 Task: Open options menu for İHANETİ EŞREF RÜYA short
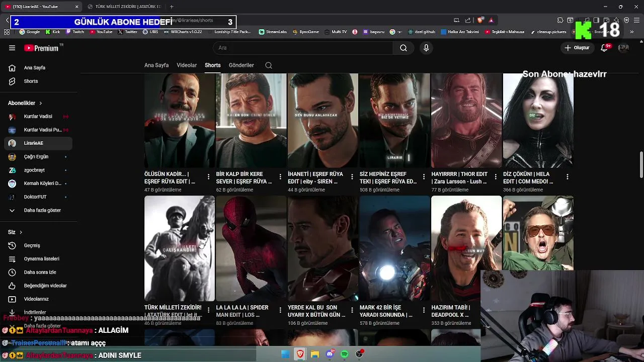(x=352, y=177)
